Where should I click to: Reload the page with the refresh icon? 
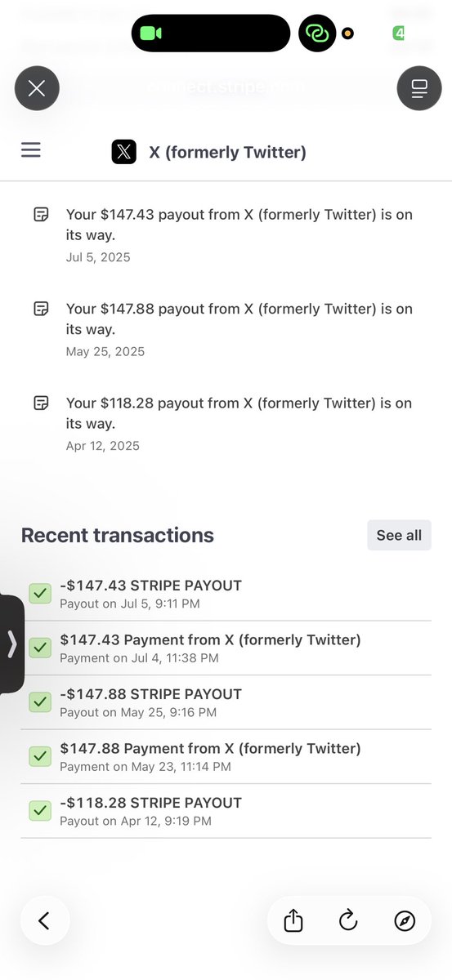click(348, 921)
